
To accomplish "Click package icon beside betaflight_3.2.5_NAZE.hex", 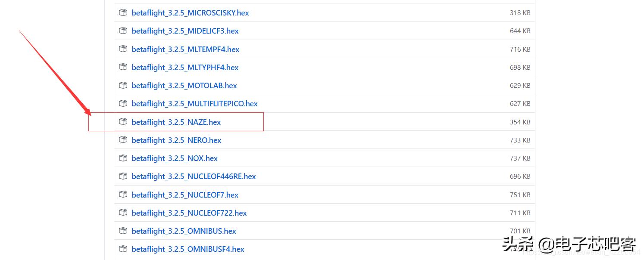I will tap(123, 122).
